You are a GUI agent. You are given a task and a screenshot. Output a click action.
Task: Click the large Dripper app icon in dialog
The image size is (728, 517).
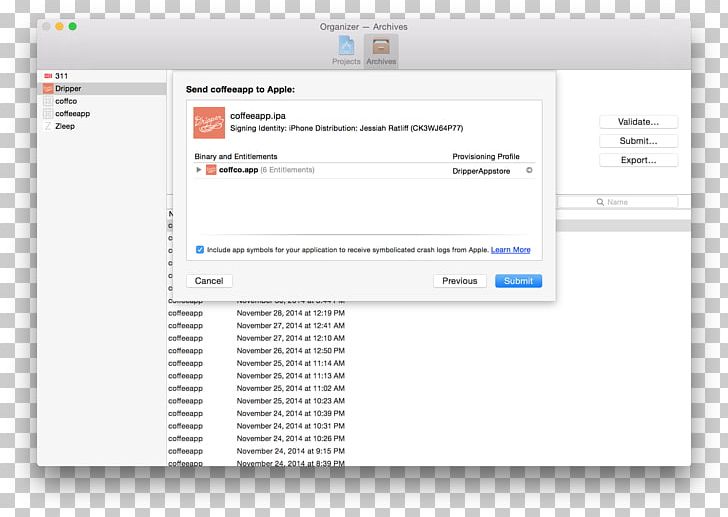pyautogui.click(x=209, y=123)
